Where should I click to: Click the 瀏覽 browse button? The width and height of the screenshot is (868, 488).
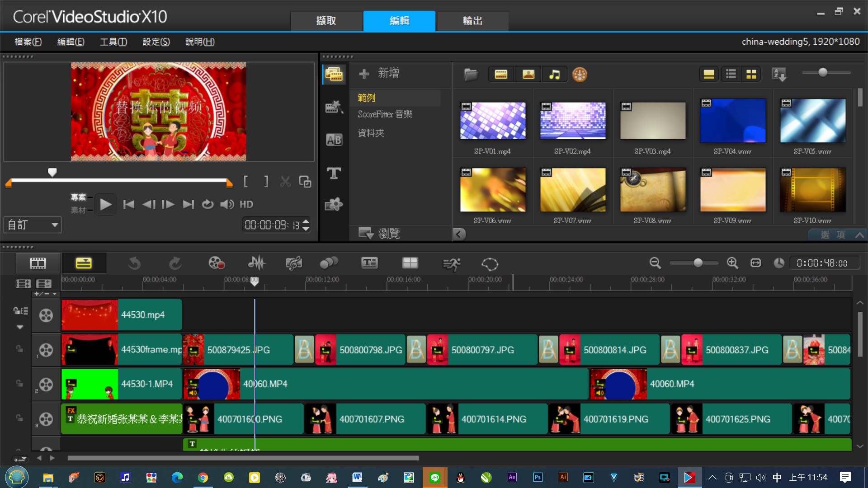[x=379, y=233]
